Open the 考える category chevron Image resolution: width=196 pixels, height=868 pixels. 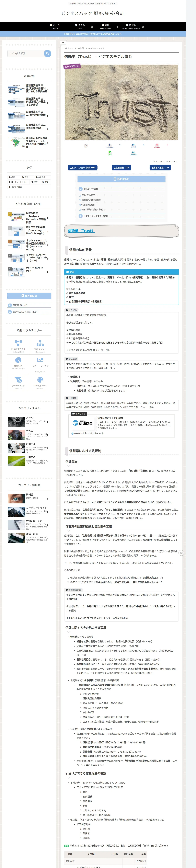[x=48, y=435]
